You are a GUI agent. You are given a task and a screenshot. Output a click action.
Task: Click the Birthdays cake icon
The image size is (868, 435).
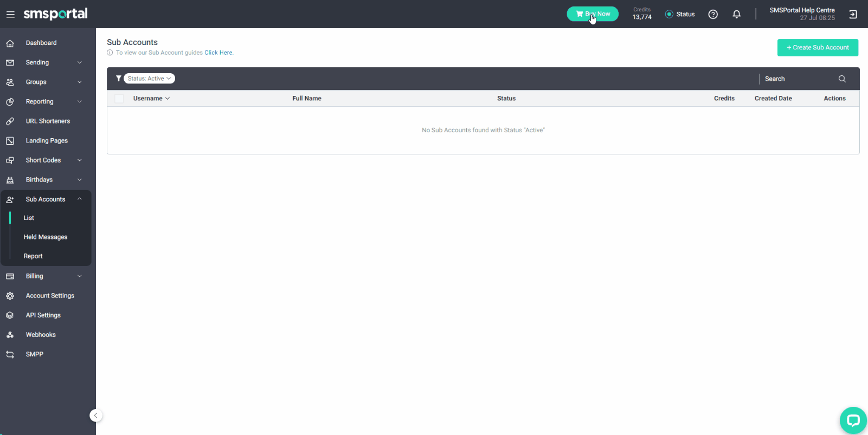tap(10, 180)
